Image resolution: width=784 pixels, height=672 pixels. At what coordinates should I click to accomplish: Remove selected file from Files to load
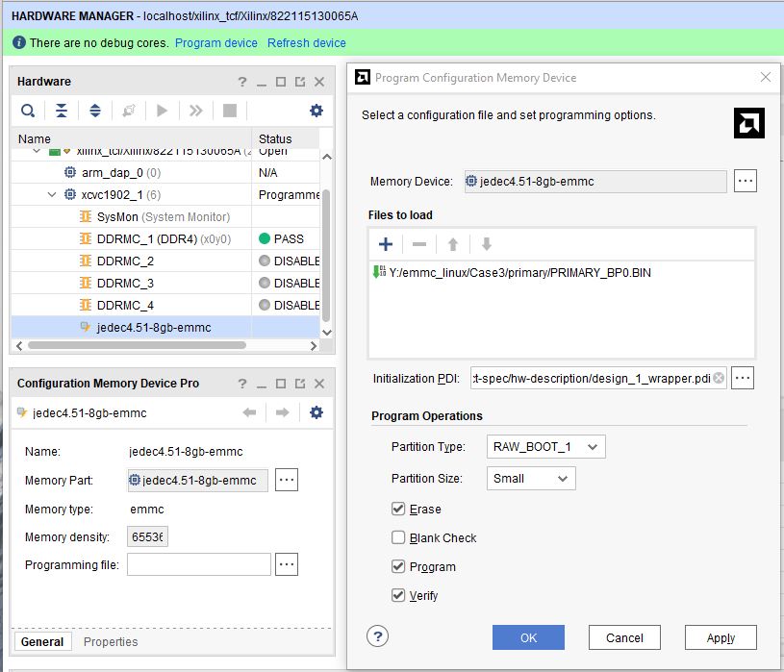(x=419, y=244)
